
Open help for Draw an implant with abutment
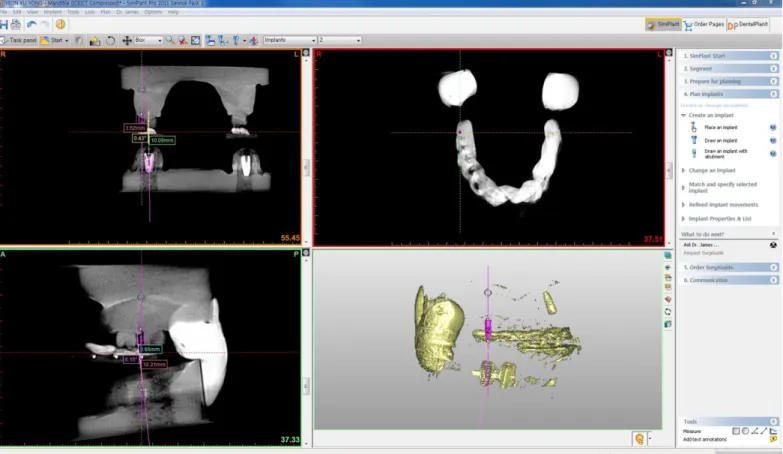point(773,153)
